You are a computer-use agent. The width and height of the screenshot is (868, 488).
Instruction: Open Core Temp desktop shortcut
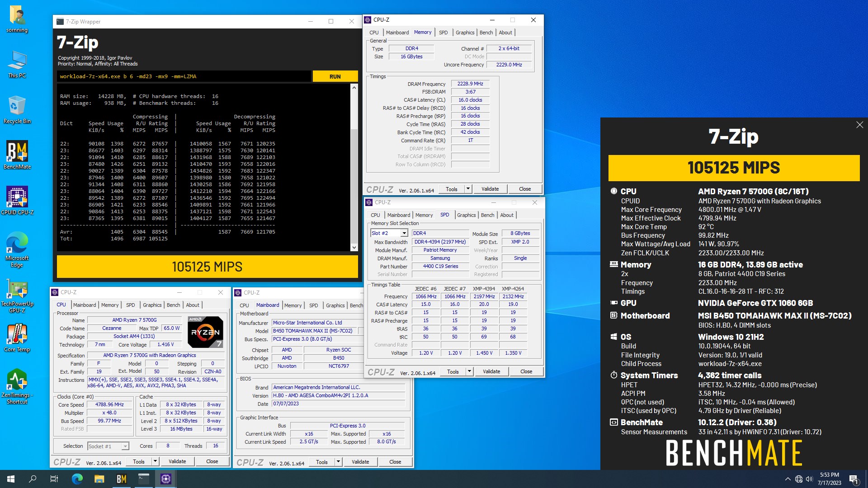(x=17, y=338)
